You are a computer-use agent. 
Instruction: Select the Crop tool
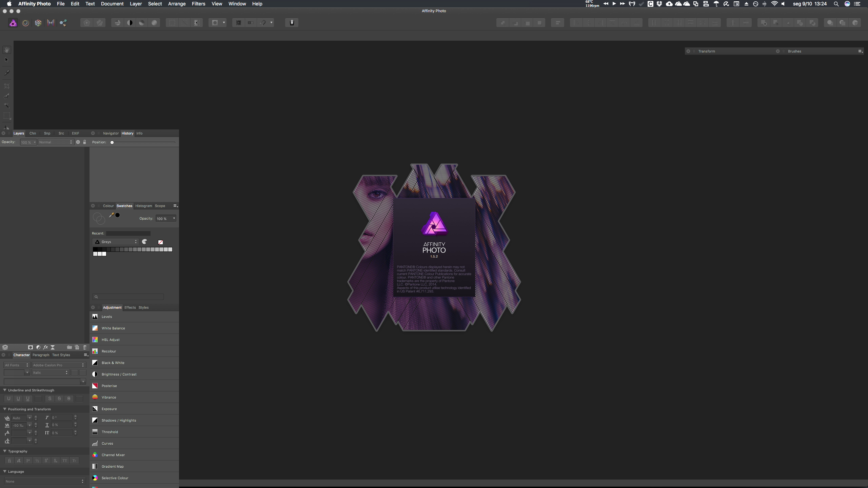(x=6, y=86)
